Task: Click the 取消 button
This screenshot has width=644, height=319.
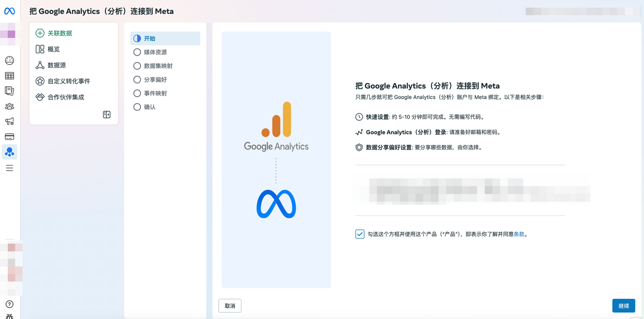Action: tap(230, 306)
